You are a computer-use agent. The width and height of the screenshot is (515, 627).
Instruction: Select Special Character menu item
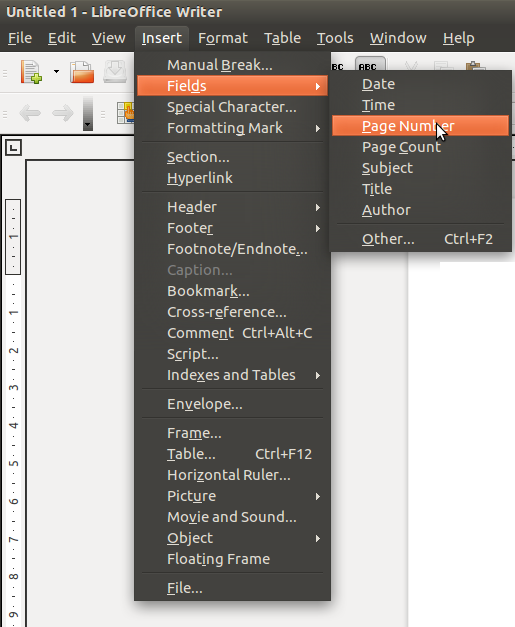tap(232, 107)
